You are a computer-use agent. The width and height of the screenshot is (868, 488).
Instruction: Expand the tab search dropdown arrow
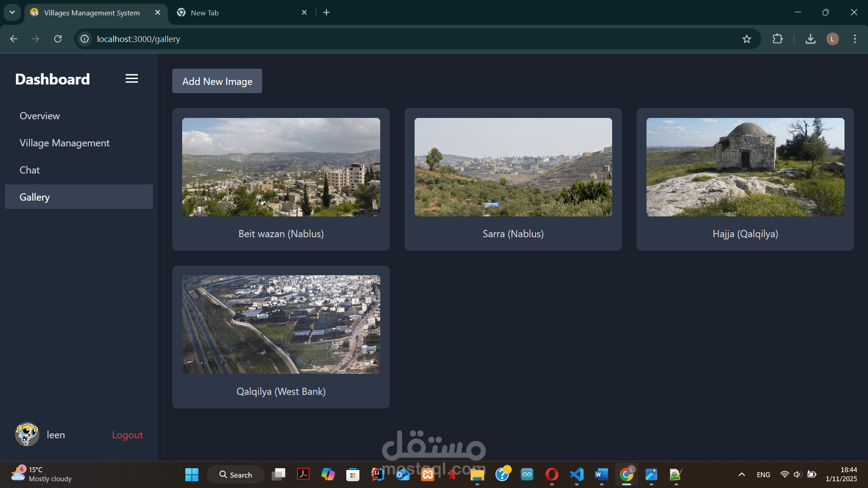pos(12,12)
